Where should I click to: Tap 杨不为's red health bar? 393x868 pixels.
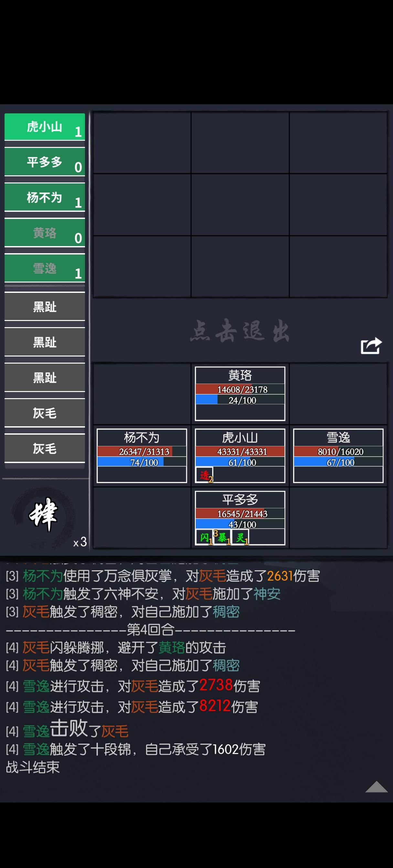pos(142,451)
